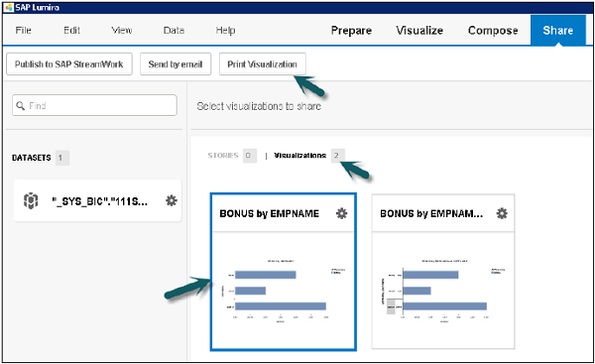Open the Data menu
595x364 pixels.
[x=174, y=30]
